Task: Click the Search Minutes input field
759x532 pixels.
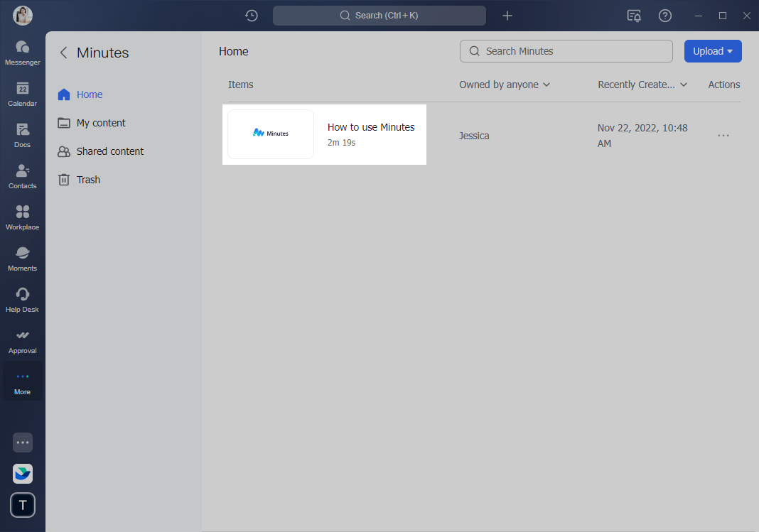Action: (x=573, y=51)
